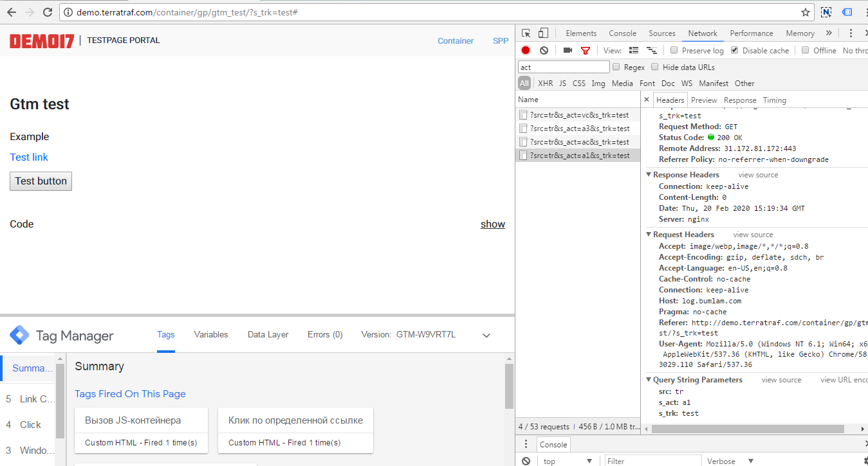Click view source beside Request Headers
The height and width of the screenshot is (466, 868).
click(x=753, y=235)
